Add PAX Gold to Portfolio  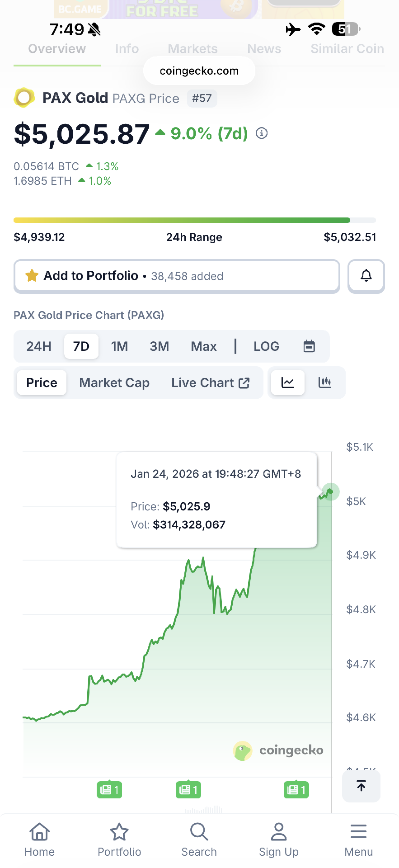[176, 276]
